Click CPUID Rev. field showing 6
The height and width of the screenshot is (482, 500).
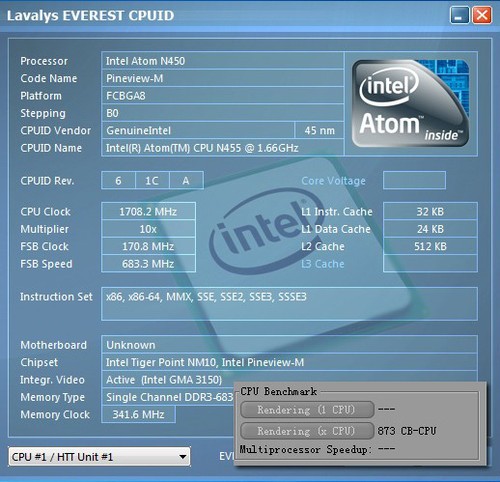tap(118, 180)
